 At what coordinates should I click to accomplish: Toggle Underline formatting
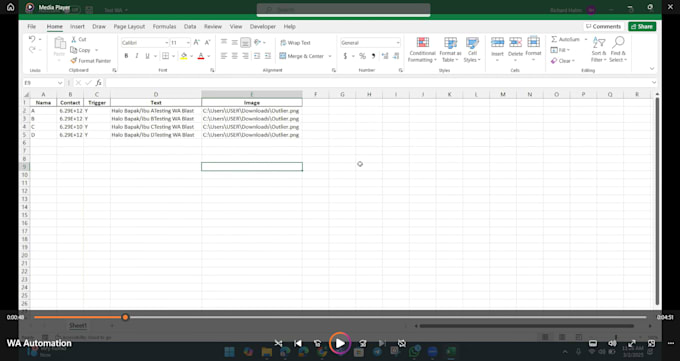(x=147, y=56)
